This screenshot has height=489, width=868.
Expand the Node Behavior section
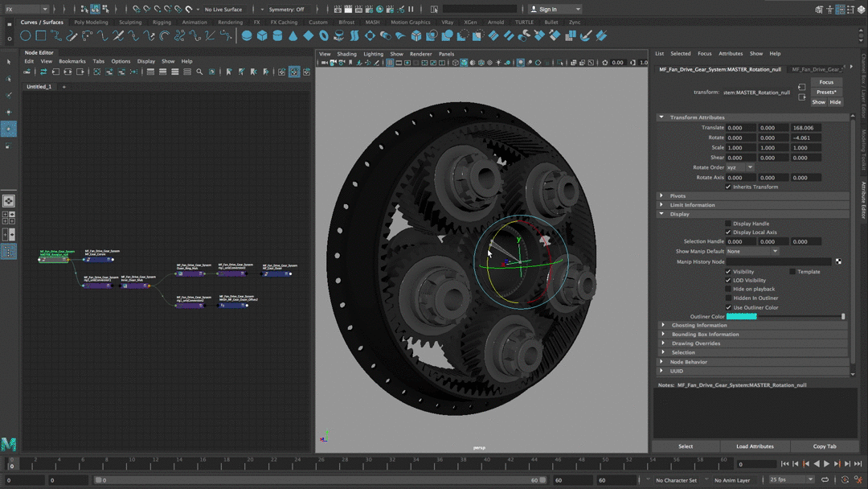[x=661, y=362]
